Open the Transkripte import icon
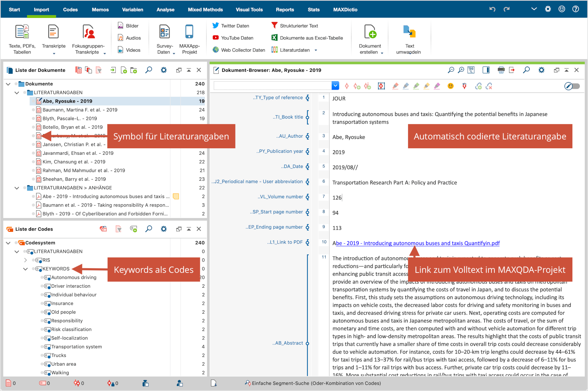 pyautogui.click(x=54, y=32)
